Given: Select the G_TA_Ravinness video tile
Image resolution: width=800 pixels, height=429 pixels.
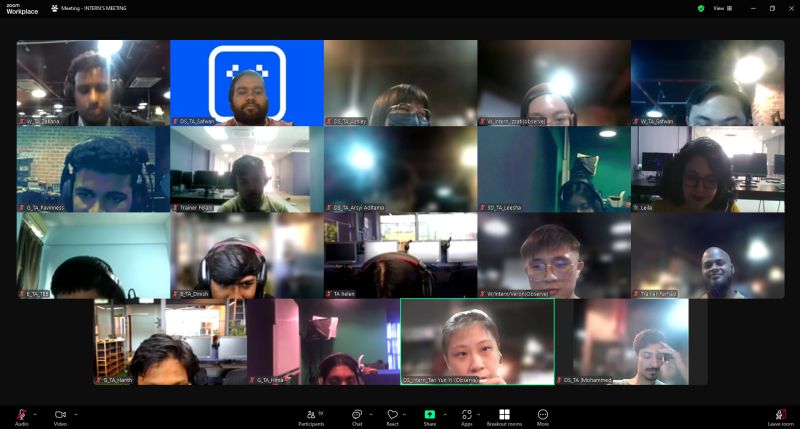Looking at the screenshot, I should [93, 169].
